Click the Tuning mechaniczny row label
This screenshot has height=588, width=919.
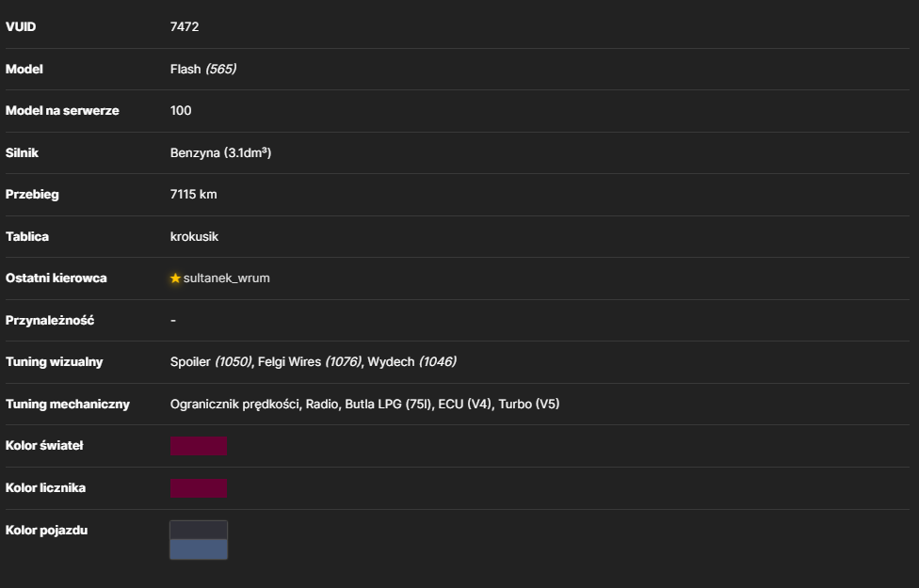click(68, 405)
